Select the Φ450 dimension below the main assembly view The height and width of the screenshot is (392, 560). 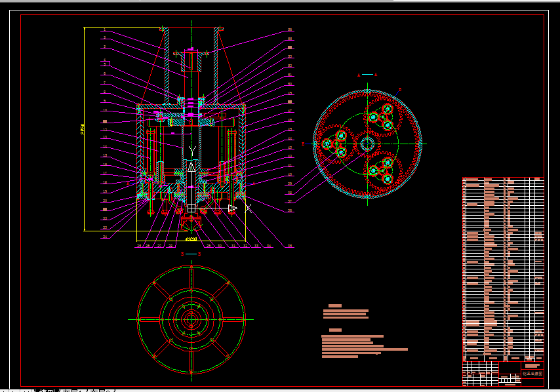tap(191, 239)
